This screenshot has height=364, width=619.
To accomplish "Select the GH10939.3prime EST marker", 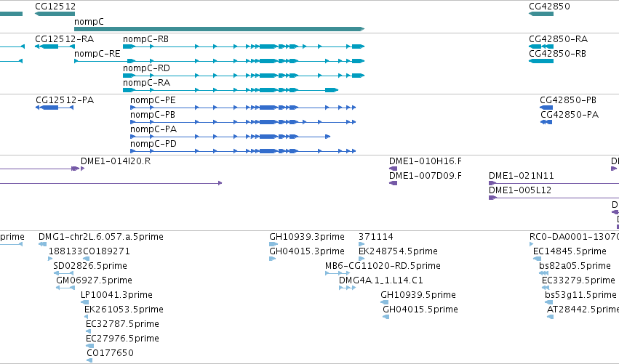I will [x=273, y=244].
